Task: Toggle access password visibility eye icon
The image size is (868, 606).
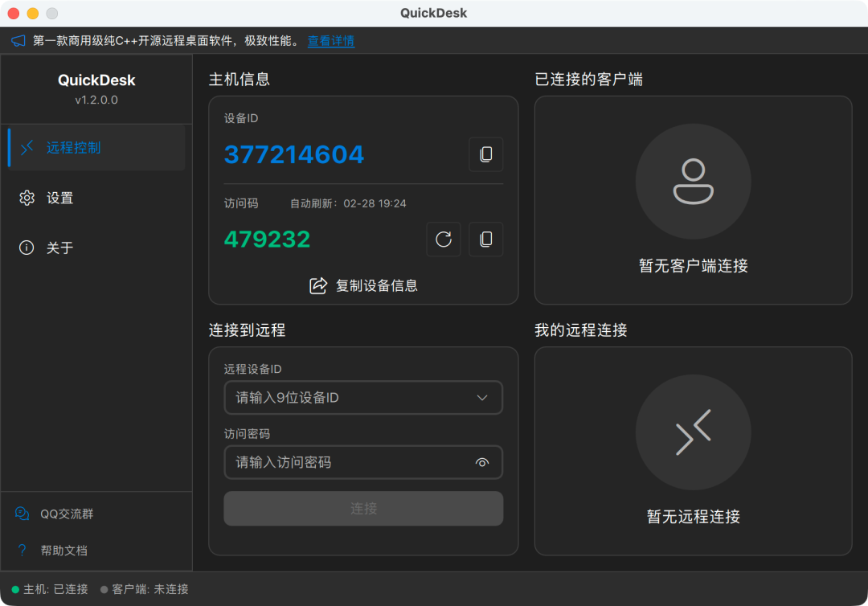Action: [x=482, y=462]
